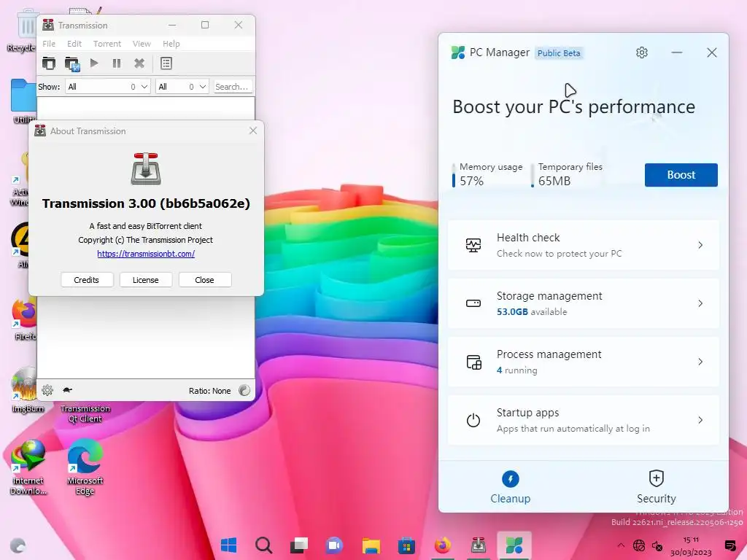747x560 pixels.
Task: Switch to the Security tab
Action: [656, 486]
